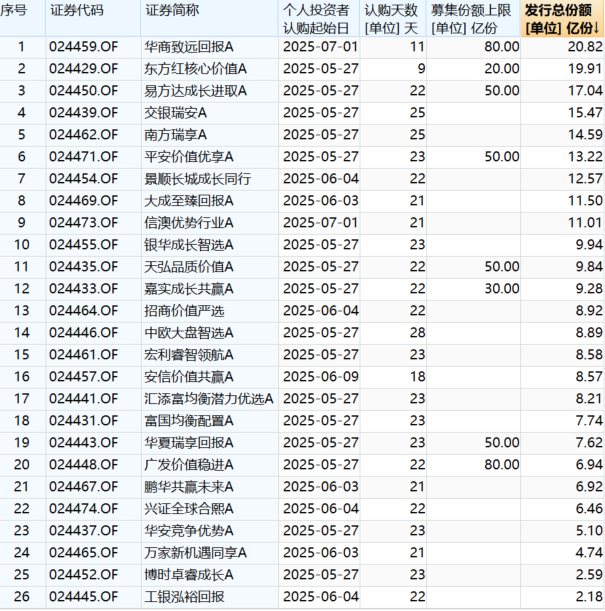
Task: Click code 024431.OF
Action: (x=83, y=421)
